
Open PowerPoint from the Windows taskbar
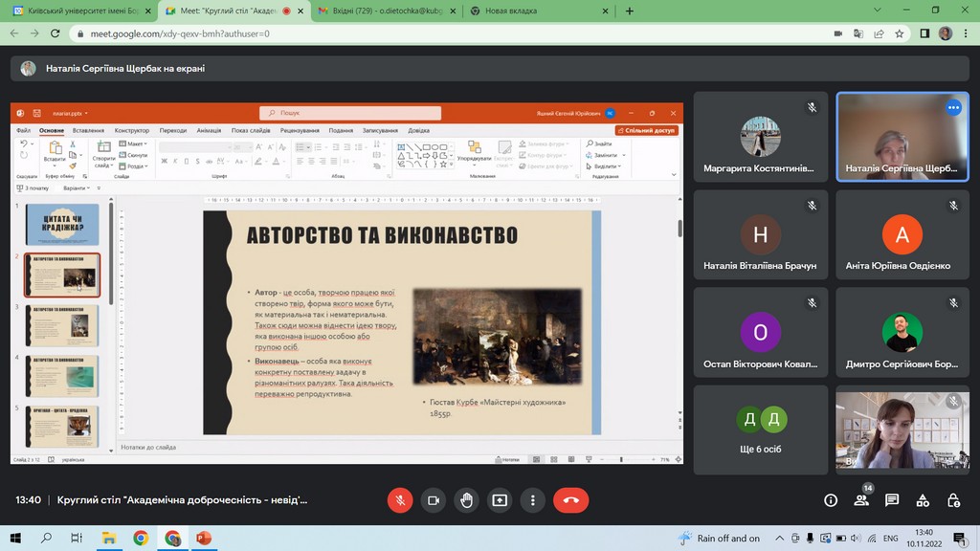(x=203, y=539)
